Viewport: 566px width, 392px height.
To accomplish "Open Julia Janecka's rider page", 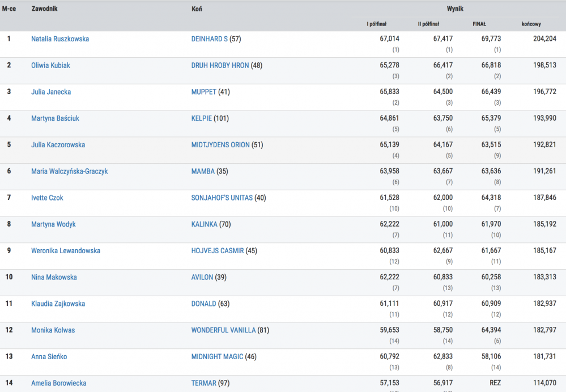I will coord(51,92).
